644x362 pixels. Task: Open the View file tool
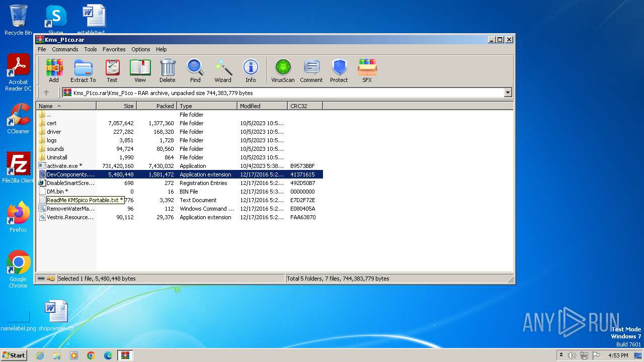pos(140,70)
